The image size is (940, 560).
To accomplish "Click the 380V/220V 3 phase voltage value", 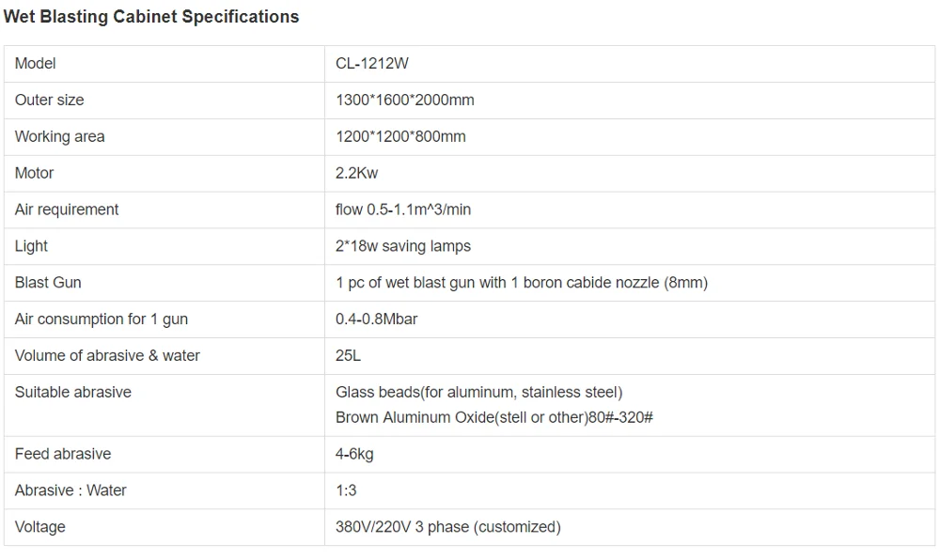I will tap(447, 528).
